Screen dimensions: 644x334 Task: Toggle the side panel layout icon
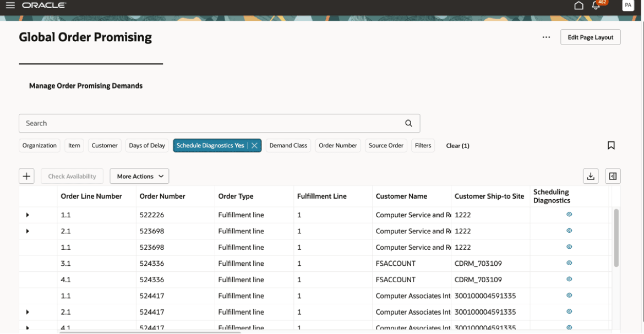(x=613, y=176)
